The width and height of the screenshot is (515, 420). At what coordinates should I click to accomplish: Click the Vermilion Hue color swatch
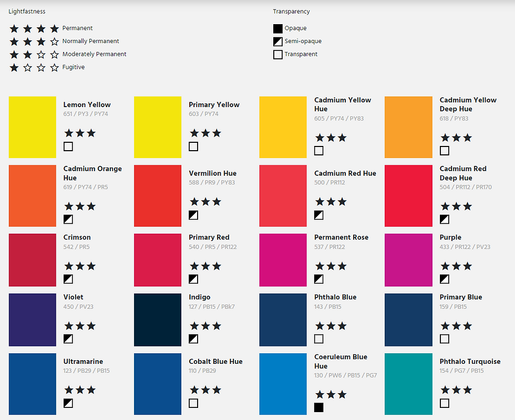[x=158, y=196]
